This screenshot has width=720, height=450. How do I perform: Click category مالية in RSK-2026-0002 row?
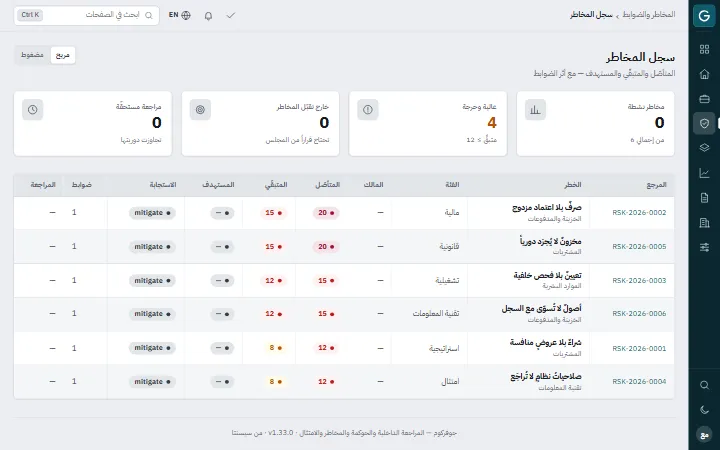452,213
